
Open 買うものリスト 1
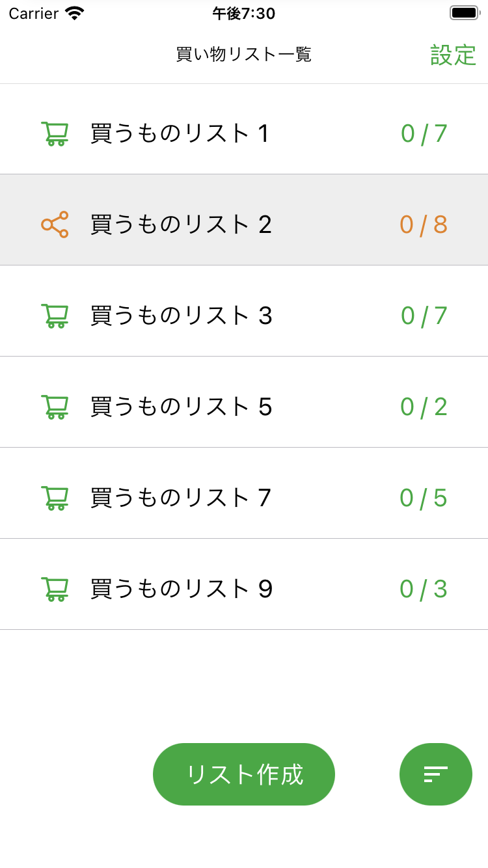180,133
